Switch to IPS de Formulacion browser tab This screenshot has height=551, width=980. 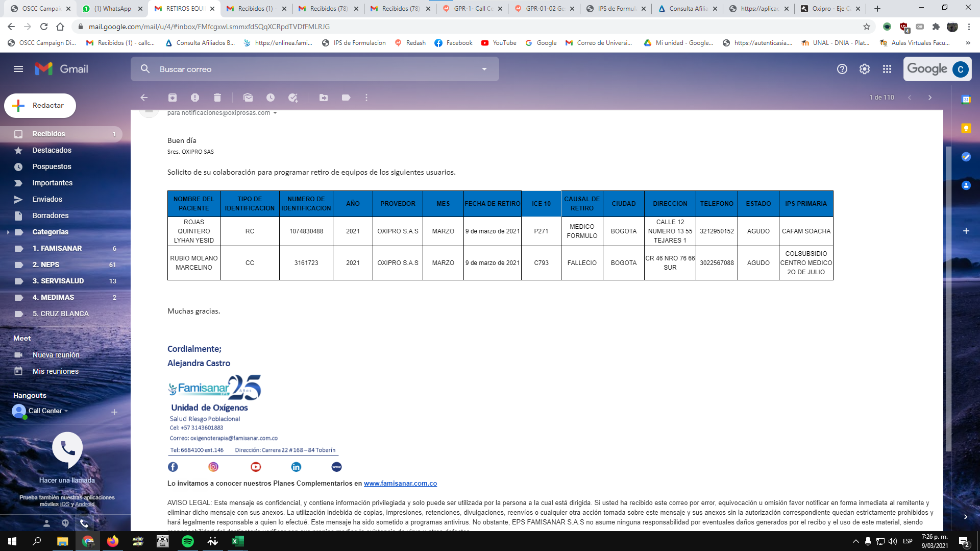tap(616, 9)
